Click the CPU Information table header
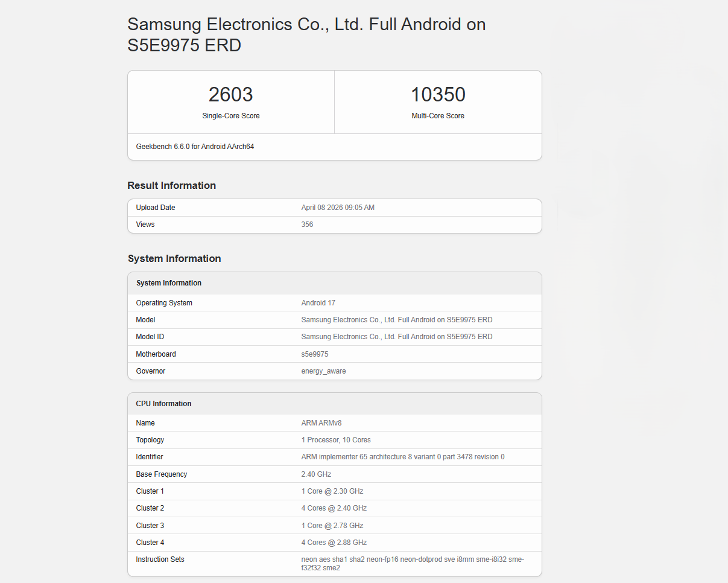Image resolution: width=728 pixels, height=583 pixels. coord(163,404)
